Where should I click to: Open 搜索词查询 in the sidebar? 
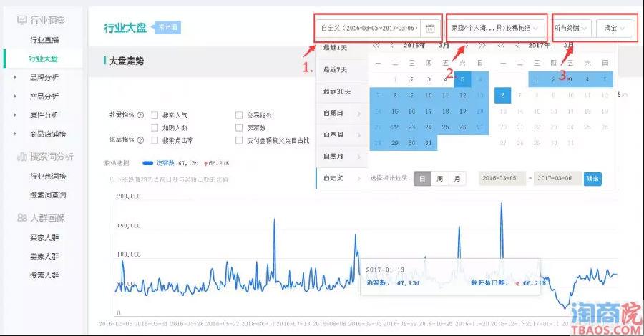(x=48, y=194)
